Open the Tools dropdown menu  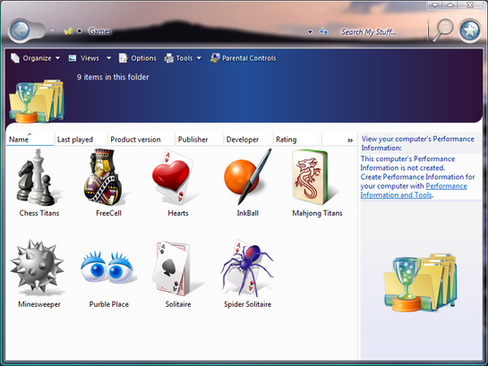[183, 58]
